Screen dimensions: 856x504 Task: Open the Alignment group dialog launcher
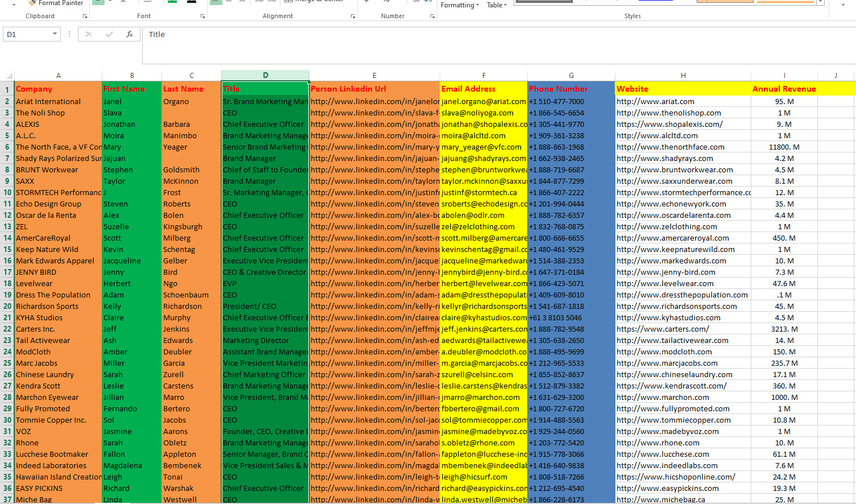(x=353, y=16)
